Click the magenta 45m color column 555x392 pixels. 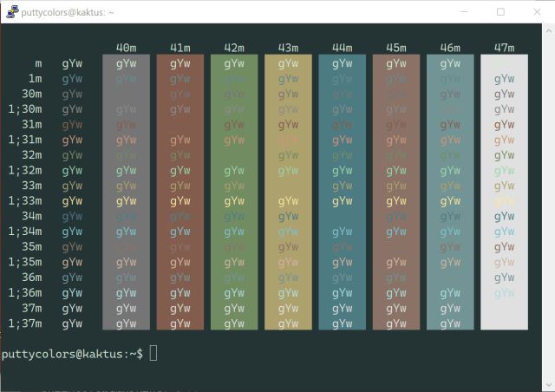396,193
